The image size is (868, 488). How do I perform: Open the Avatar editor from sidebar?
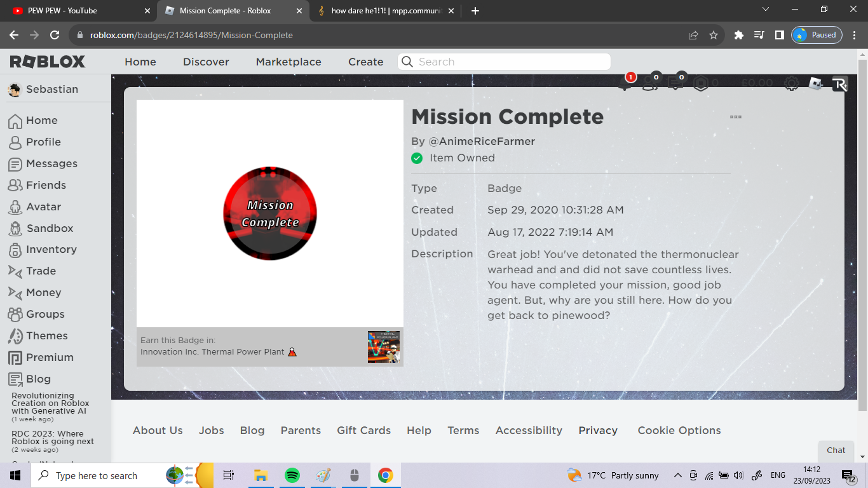point(35,207)
